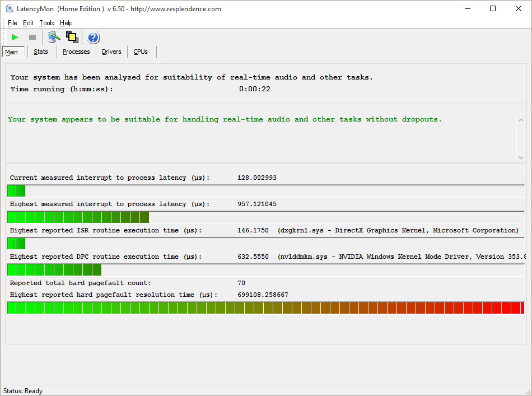
Task: Open the Tools menu
Action: 46,23
